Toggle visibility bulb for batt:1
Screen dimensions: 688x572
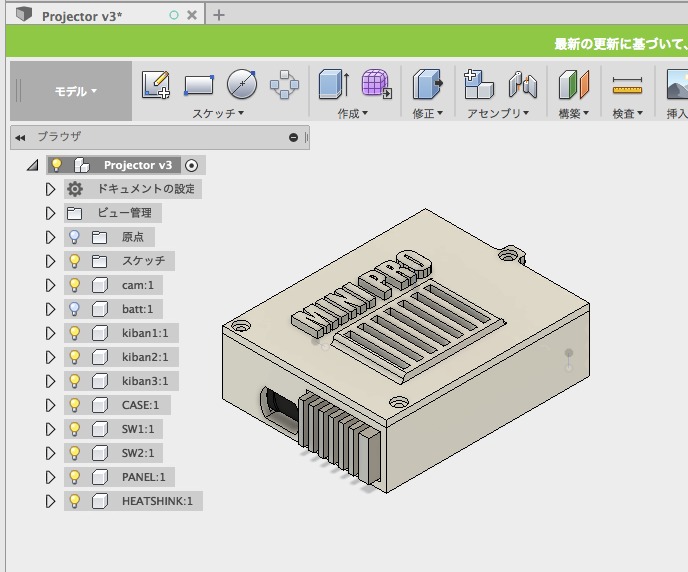[x=74, y=309]
